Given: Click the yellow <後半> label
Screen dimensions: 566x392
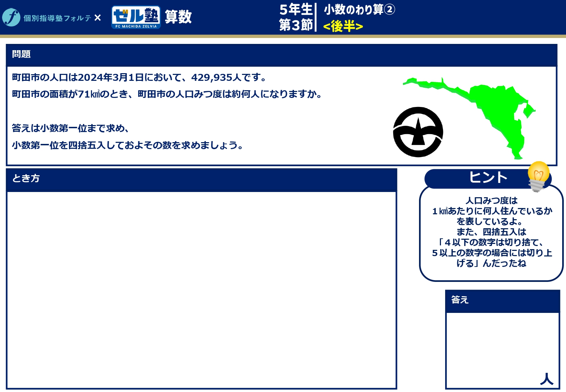Looking at the screenshot, I should tap(343, 26).
